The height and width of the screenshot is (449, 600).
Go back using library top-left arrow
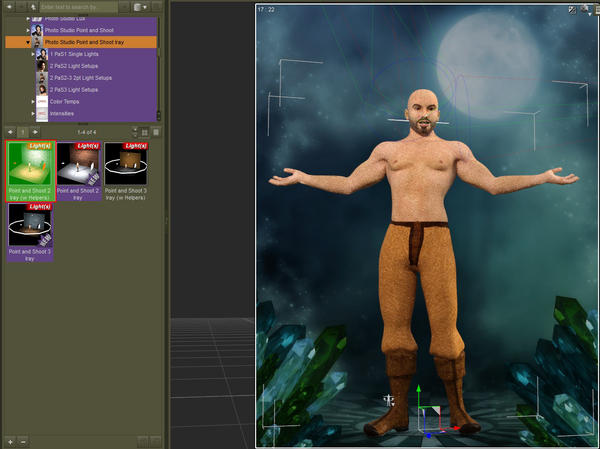10,7
